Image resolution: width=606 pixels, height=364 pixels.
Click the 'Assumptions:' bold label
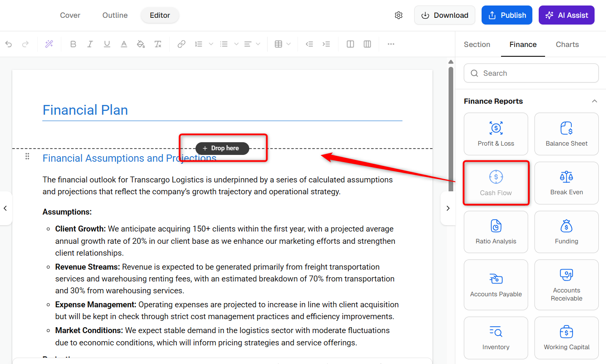tap(67, 212)
